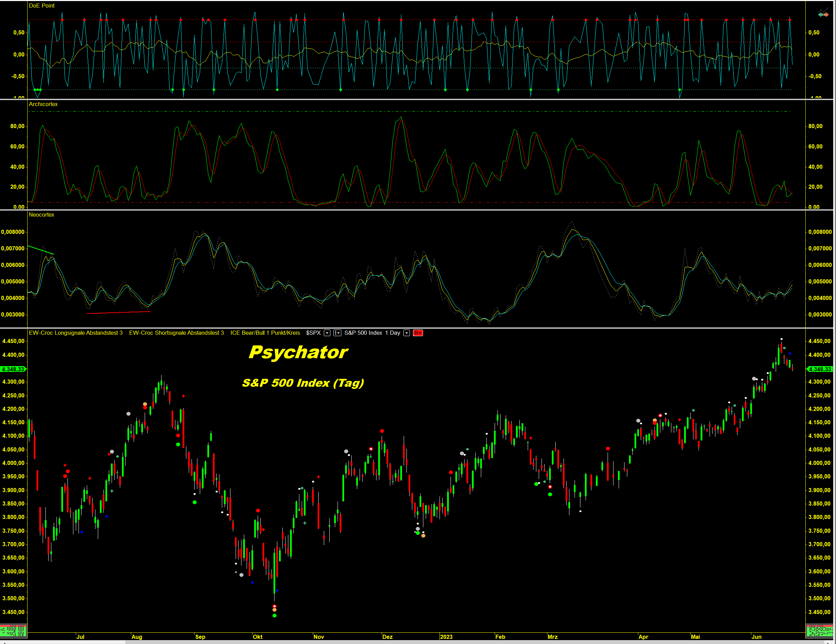This screenshot has width=836, height=644.
Task: Click the chart scroll arrows icon
Action: coord(823,14)
